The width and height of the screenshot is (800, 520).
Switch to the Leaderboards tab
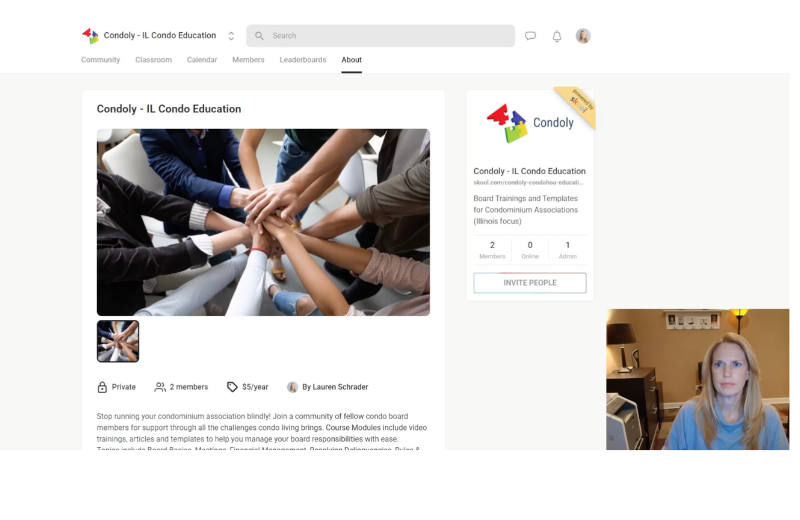click(303, 60)
